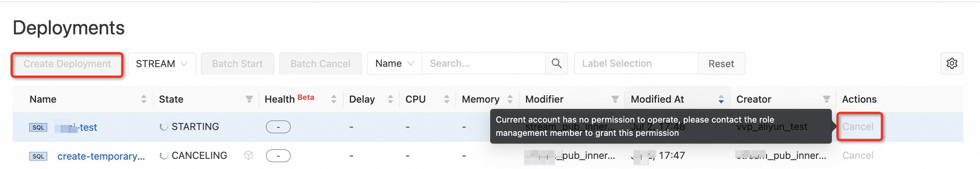Filter the State column
Image resolution: width=980 pixels, height=169 pixels.
(x=249, y=100)
